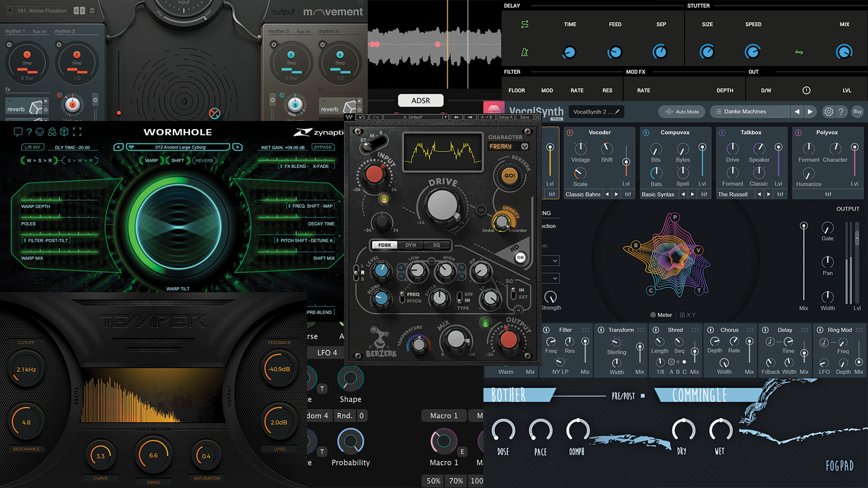868x488 pixels.
Task: Open Movement preset 161. Atmos Fluxation
Action: [42, 10]
